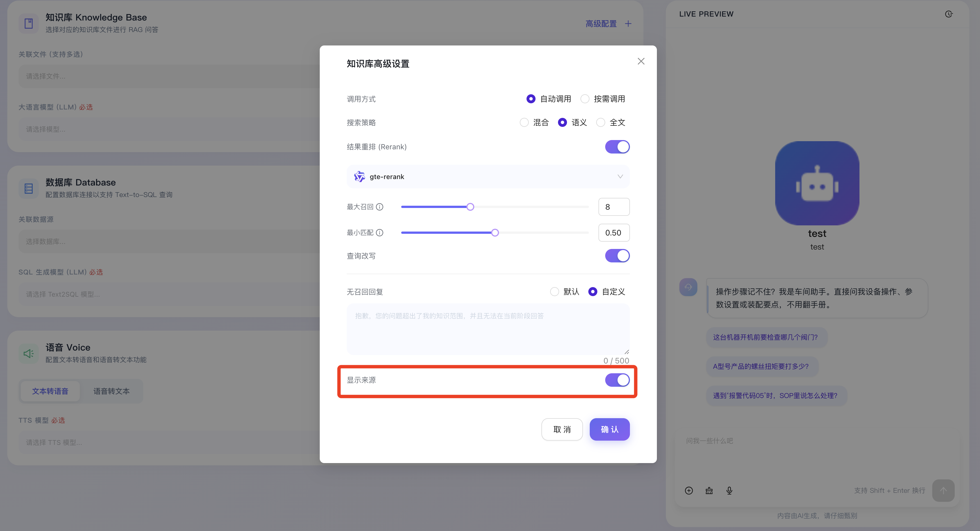Click the 取消 button
Viewport: 980px width, 531px height.
click(562, 429)
